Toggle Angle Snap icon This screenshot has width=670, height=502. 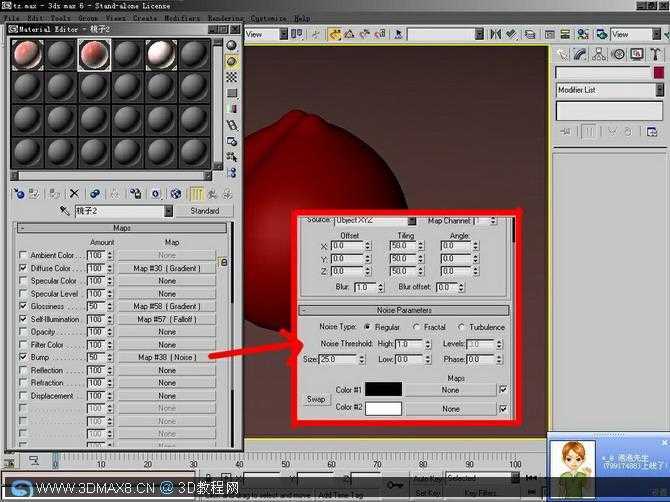[350, 34]
